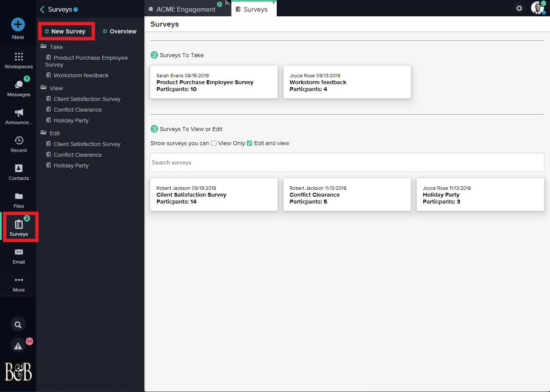Open the Workspaces grid icon

tap(18, 57)
